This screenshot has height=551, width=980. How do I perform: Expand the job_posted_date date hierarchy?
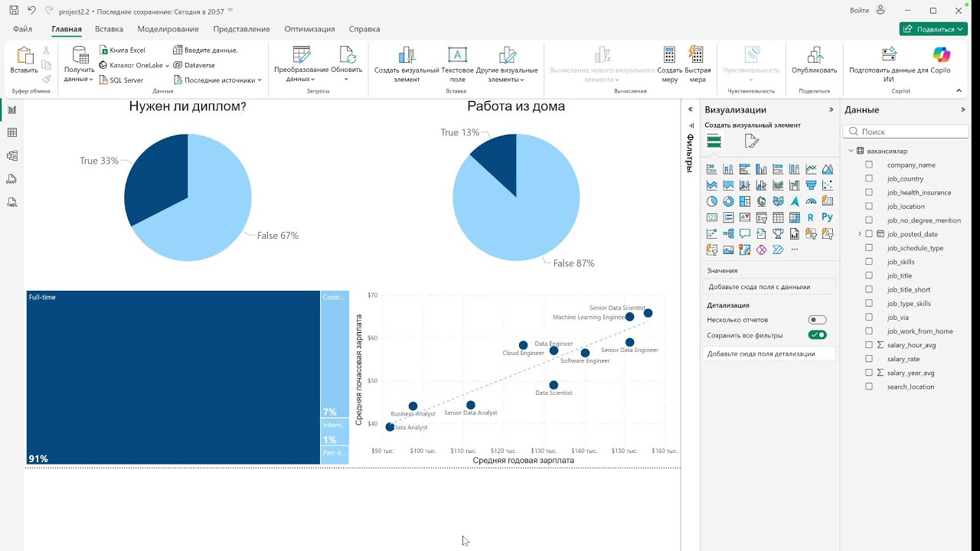860,234
